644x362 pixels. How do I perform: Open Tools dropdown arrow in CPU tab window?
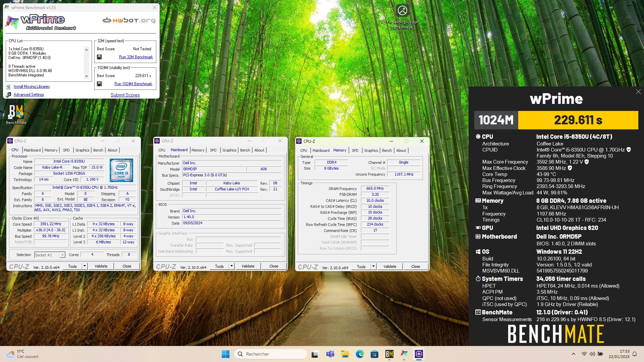point(85,266)
